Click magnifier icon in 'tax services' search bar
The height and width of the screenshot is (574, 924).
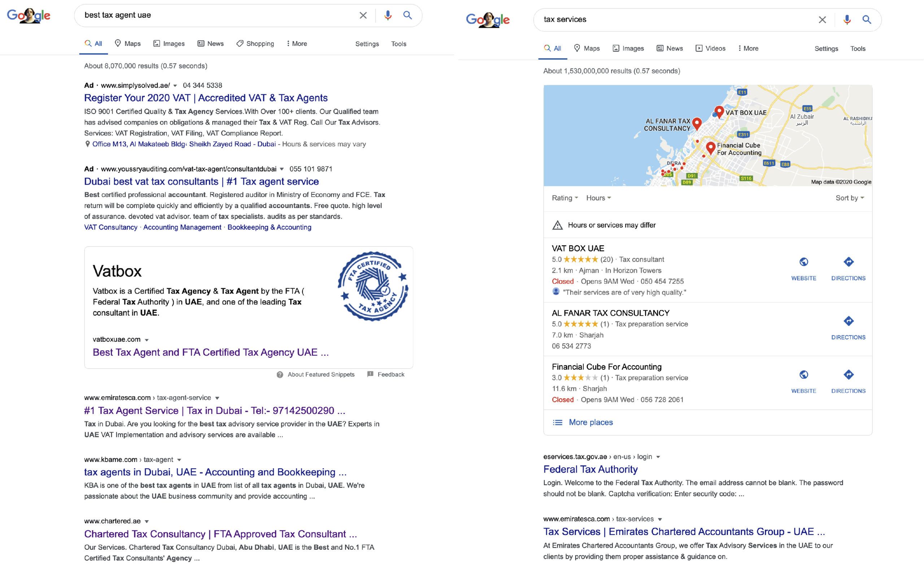coord(867,20)
